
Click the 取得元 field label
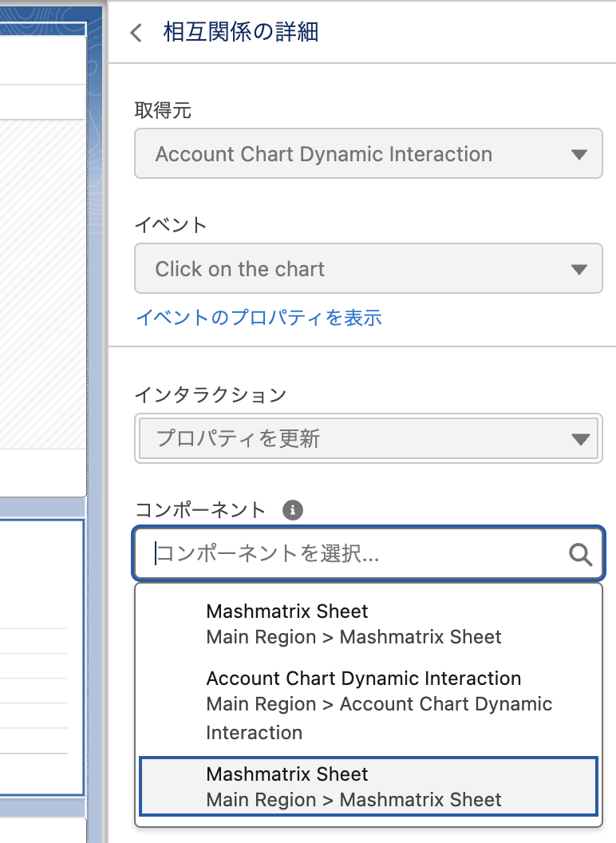click(x=163, y=112)
